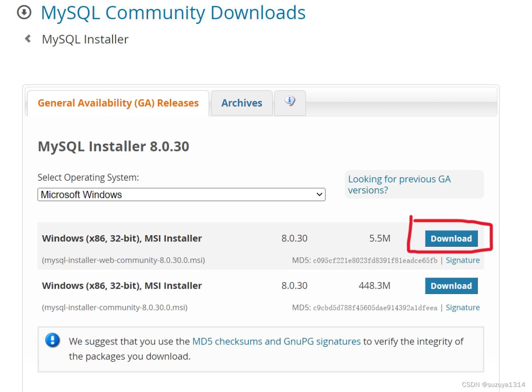Open the Signature link for the web installer
The width and height of the screenshot is (532, 392).
click(x=462, y=260)
